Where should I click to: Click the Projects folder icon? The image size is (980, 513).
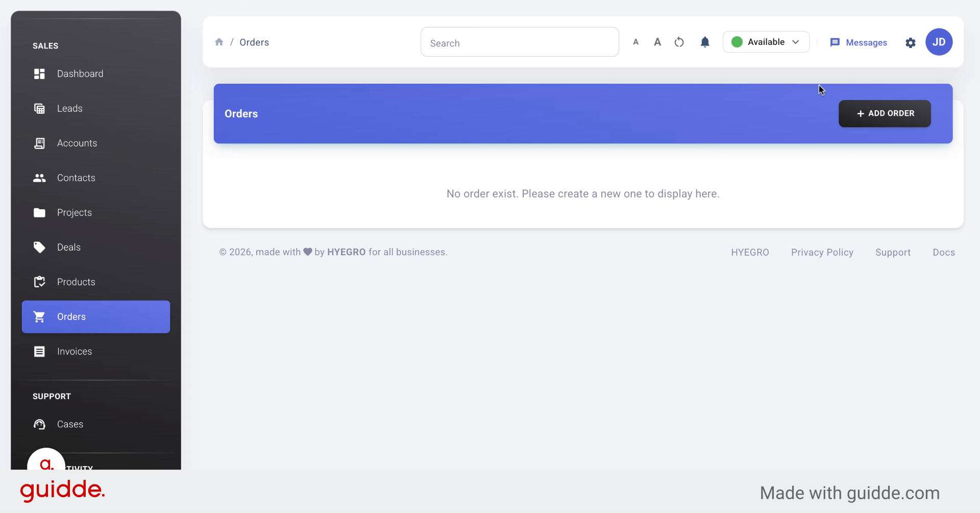coord(39,213)
